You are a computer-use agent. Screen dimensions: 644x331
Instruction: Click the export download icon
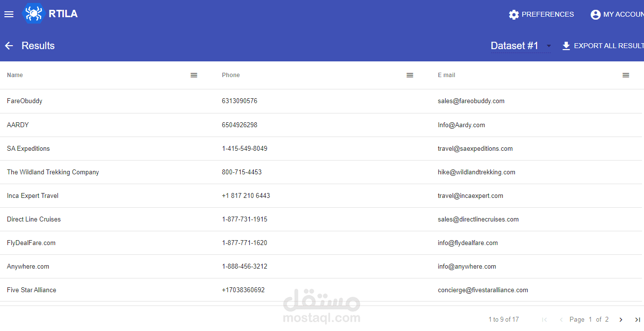pos(566,46)
